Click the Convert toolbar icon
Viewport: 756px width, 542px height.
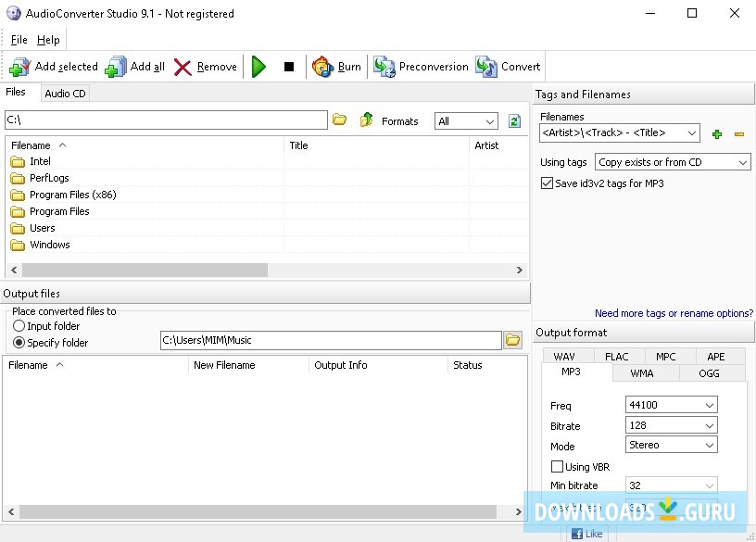coord(486,67)
